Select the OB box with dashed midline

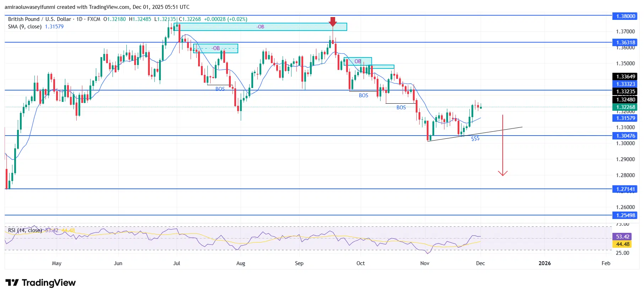[x=215, y=48]
